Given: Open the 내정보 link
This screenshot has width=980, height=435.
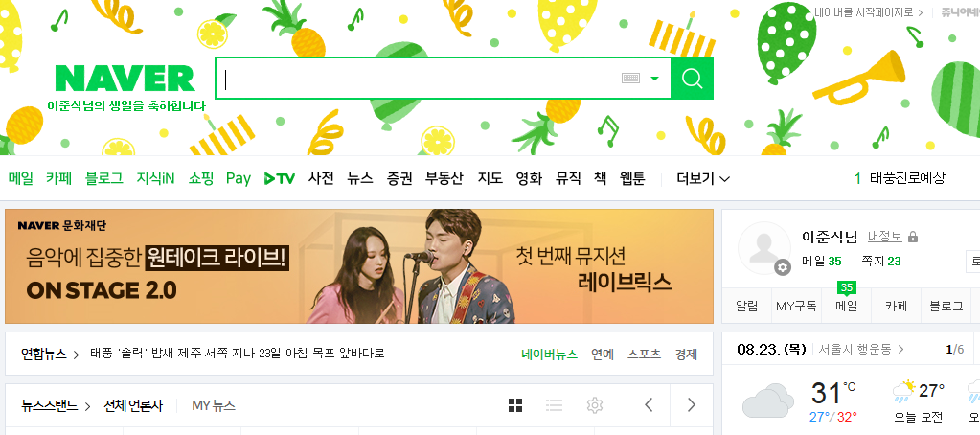Looking at the screenshot, I should (x=884, y=237).
